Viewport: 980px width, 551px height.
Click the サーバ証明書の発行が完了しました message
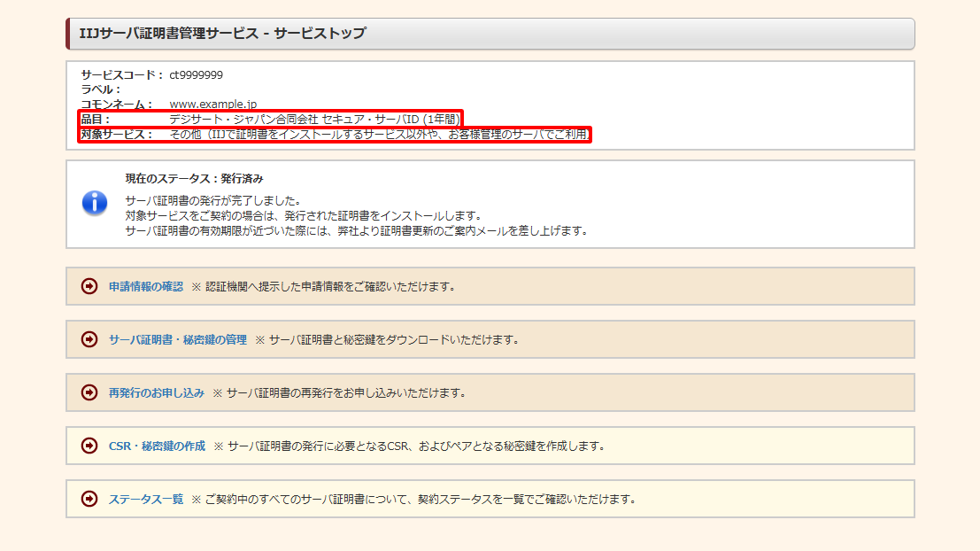(x=213, y=201)
